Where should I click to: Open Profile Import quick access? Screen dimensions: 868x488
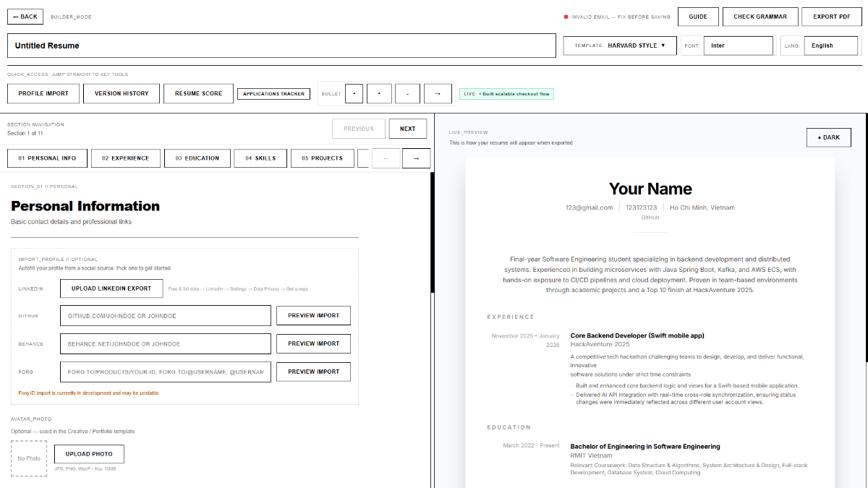coord(43,93)
